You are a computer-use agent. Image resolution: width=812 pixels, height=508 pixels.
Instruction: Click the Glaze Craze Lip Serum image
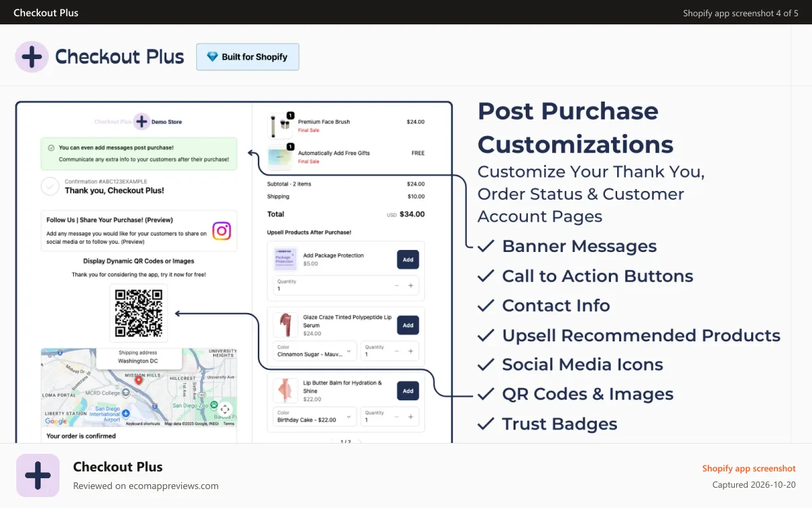point(286,325)
